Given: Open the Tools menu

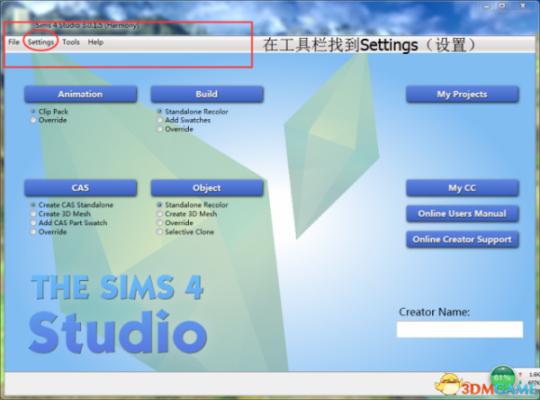Looking at the screenshot, I should click(71, 42).
